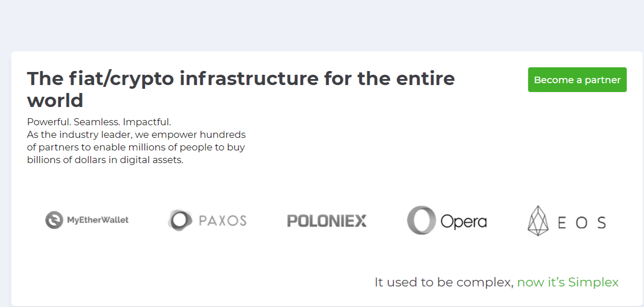Click the "billions of dollars in digital assets" line
The height and width of the screenshot is (307, 644).
(x=105, y=160)
